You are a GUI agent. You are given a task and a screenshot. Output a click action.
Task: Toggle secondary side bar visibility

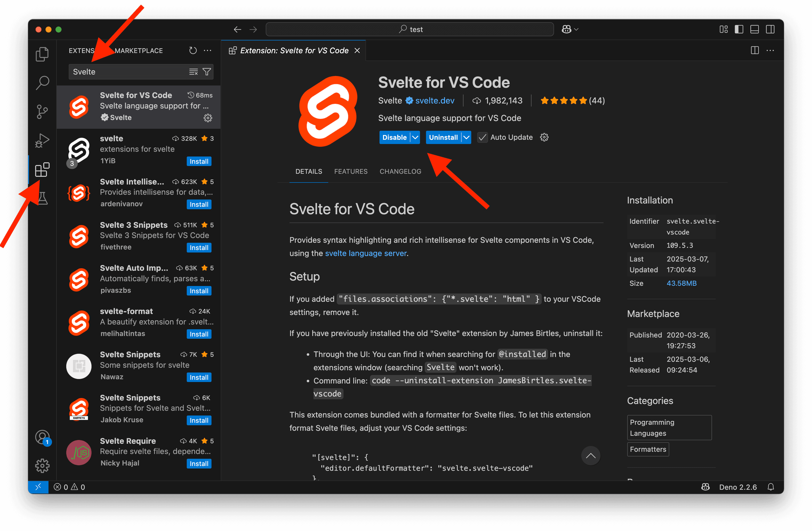[x=770, y=29]
